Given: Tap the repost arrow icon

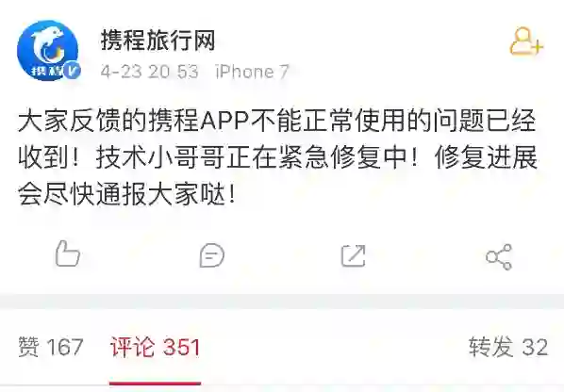Looking at the screenshot, I should (x=354, y=255).
